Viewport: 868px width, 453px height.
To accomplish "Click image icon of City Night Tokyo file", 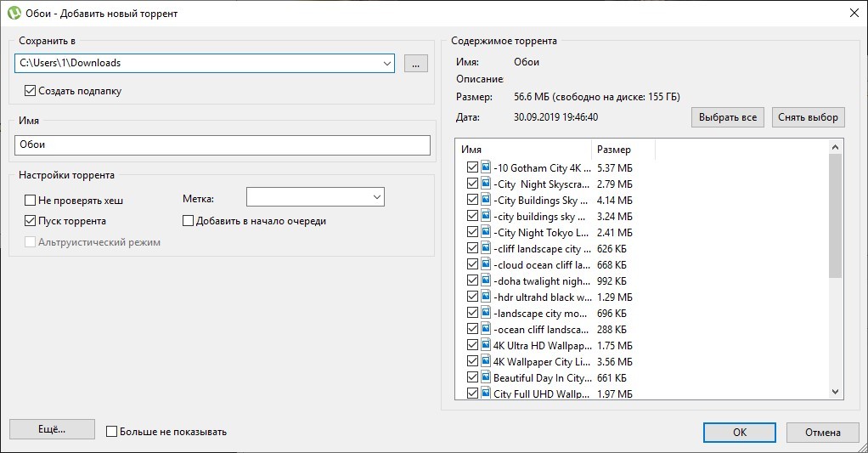I will tap(486, 232).
